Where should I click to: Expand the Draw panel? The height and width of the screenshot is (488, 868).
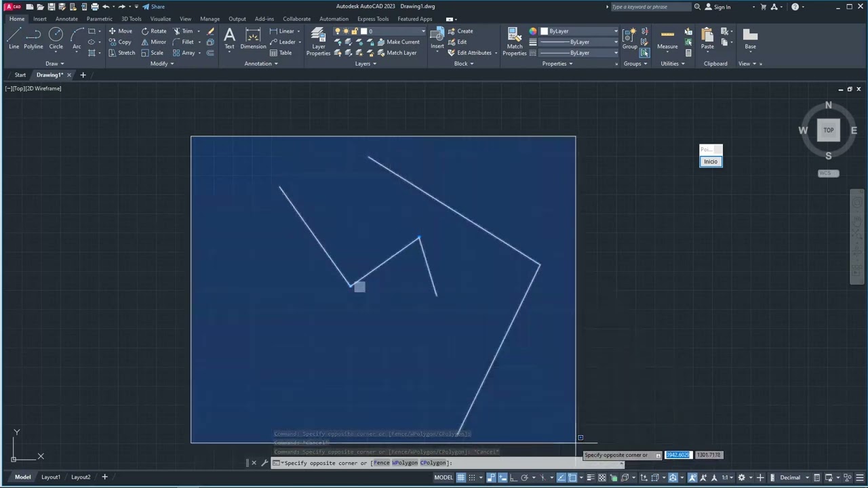click(x=55, y=64)
